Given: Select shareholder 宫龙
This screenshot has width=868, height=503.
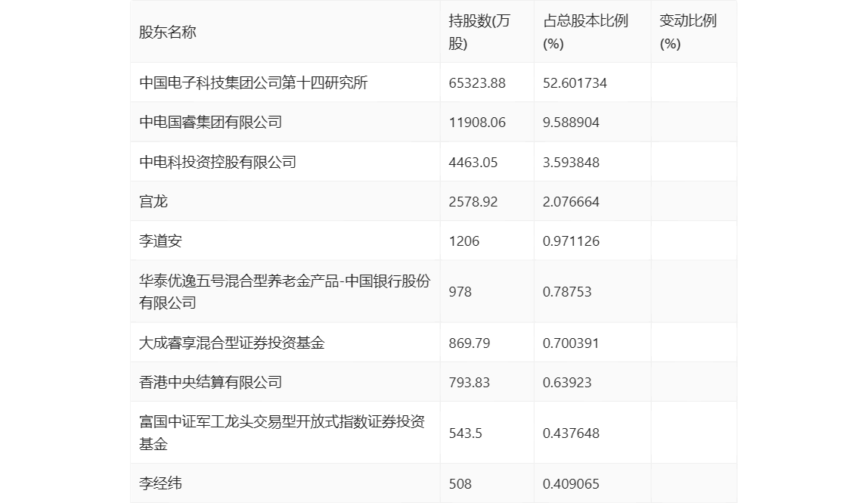Looking at the screenshot, I should [x=153, y=201].
